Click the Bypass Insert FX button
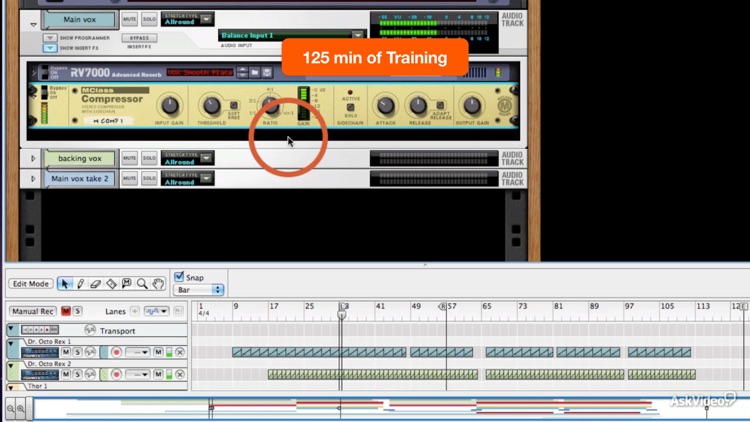Viewport: 750px width, 422px height. pyautogui.click(x=139, y=38)
